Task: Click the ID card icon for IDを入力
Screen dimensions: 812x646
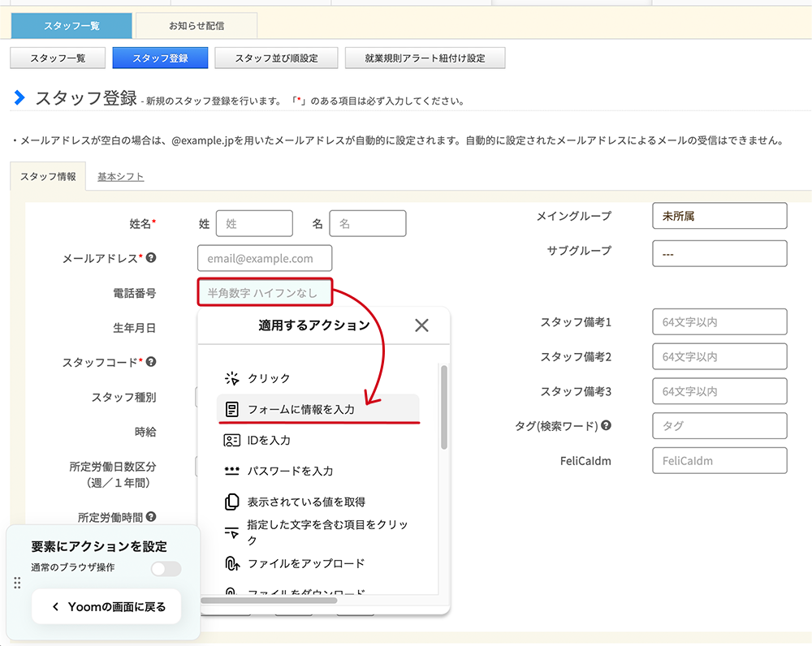Action: point(232,440)
